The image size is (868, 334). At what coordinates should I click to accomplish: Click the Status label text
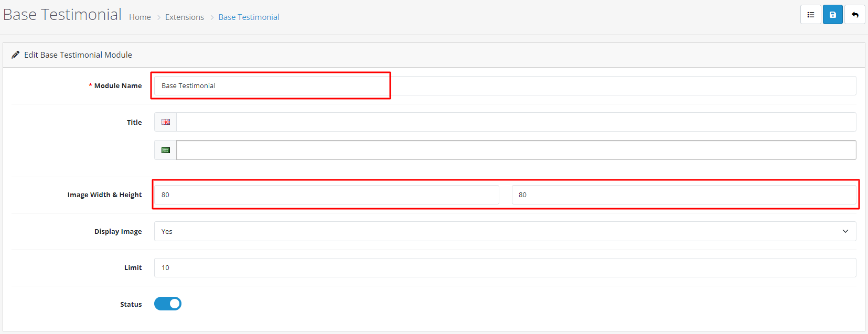[131, 305]
